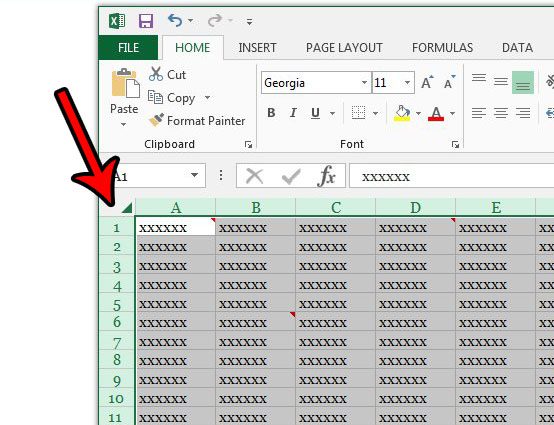Viewport: 554px width, 425px height.
Task: Select row 6 header
Action: (117, 321)
